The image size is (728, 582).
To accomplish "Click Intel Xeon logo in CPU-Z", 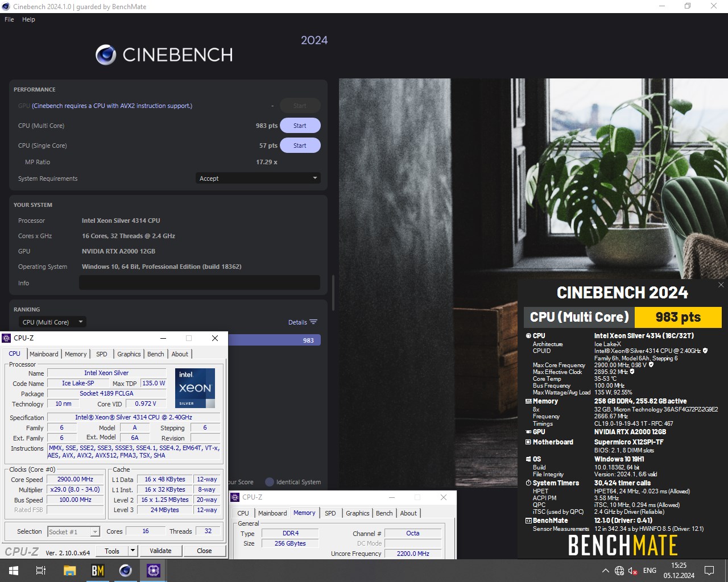I will tap(195, 388).
